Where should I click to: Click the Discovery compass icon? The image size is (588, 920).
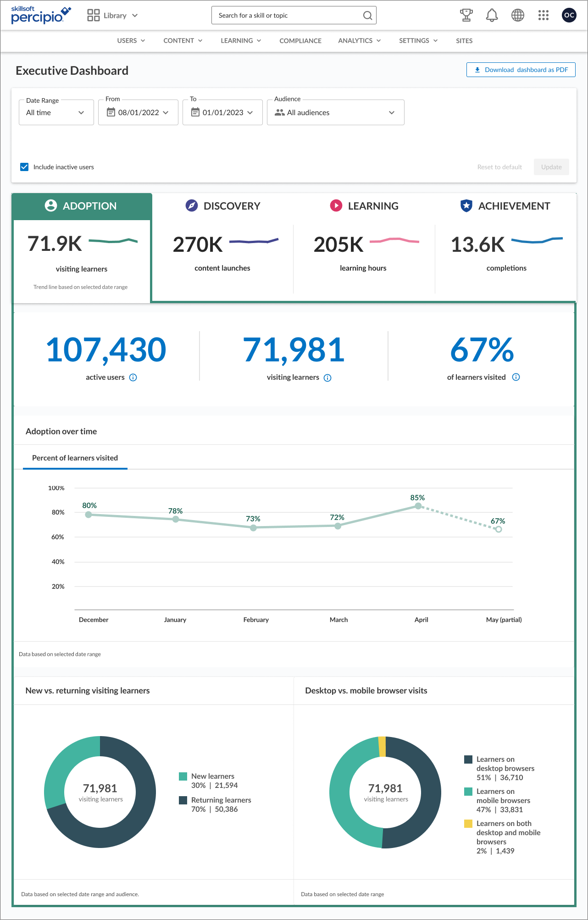(192, 205)
